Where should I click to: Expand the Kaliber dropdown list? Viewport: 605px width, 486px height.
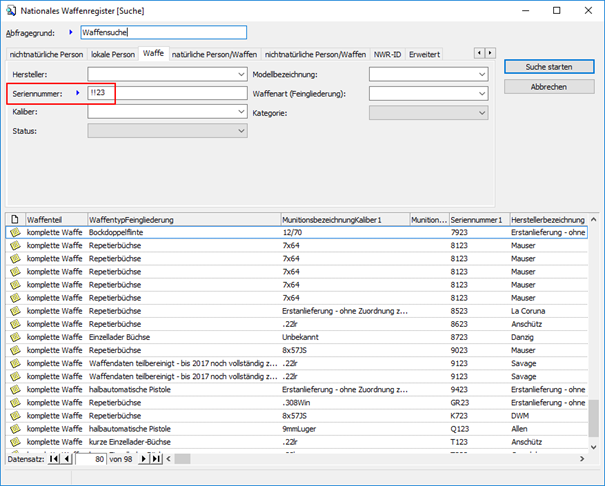click(x=240, y=112)
